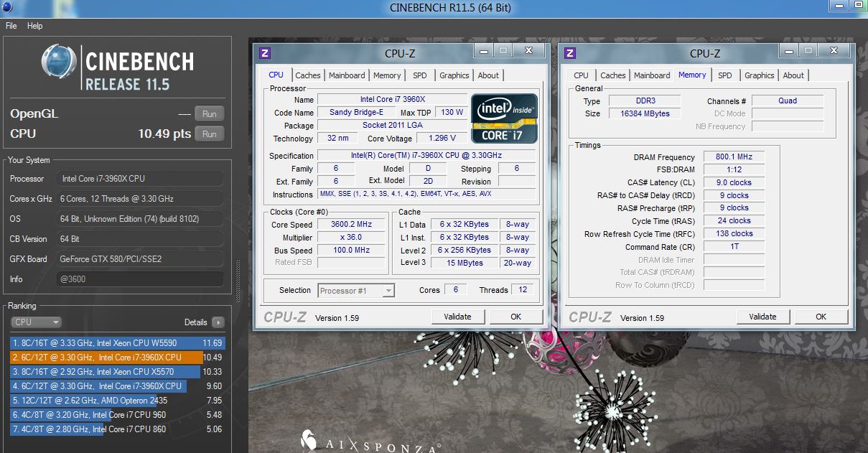
Task: Click the purple Z icon of right CPU-Z window
Action: [570, 52]
